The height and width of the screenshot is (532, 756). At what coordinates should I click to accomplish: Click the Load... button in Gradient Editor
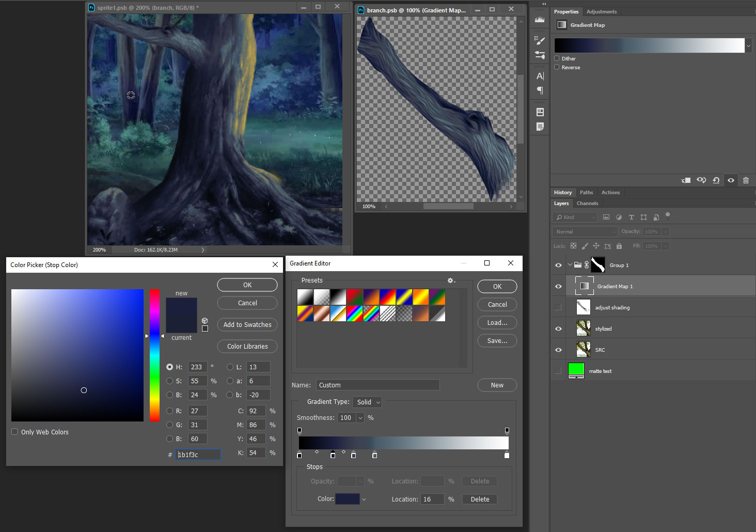[497, 323]
